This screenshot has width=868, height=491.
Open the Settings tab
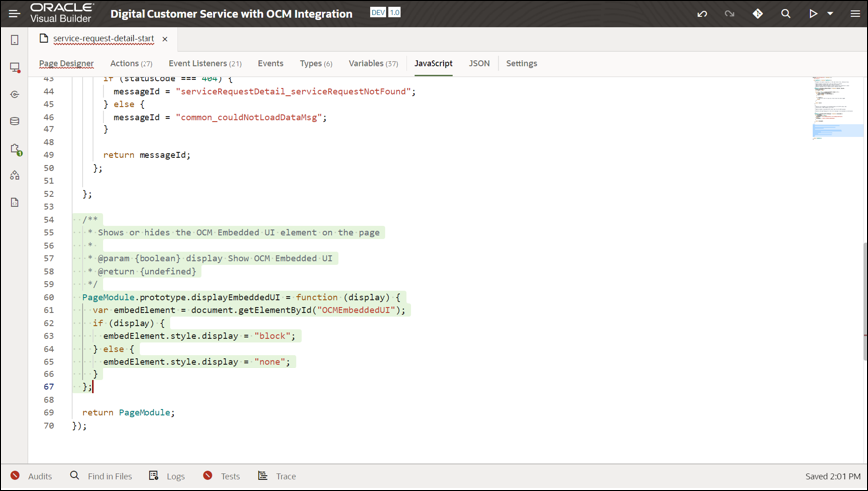point(521,63)
